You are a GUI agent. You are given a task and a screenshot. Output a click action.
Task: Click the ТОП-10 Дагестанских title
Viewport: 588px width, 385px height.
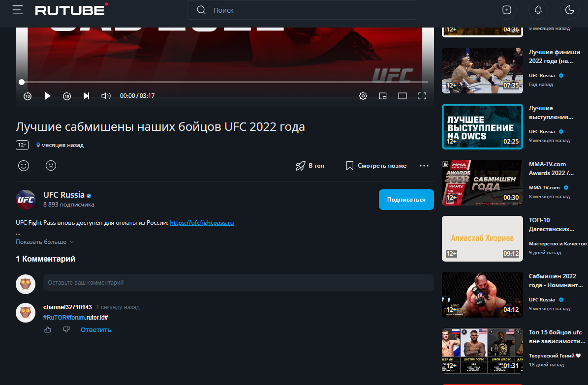[x=552, y=225]
